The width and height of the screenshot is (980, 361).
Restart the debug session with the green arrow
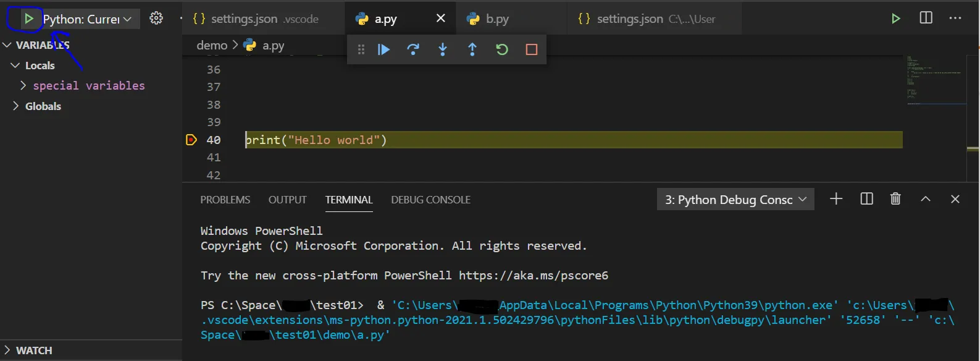(502, 49)
